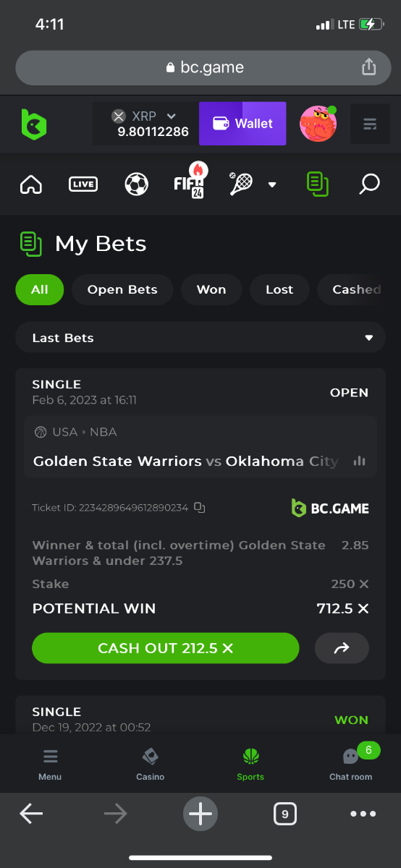Screen dimensions: 401x868
Task: Switch to the Casino bottom tab
Action: [x=151, y=764]
